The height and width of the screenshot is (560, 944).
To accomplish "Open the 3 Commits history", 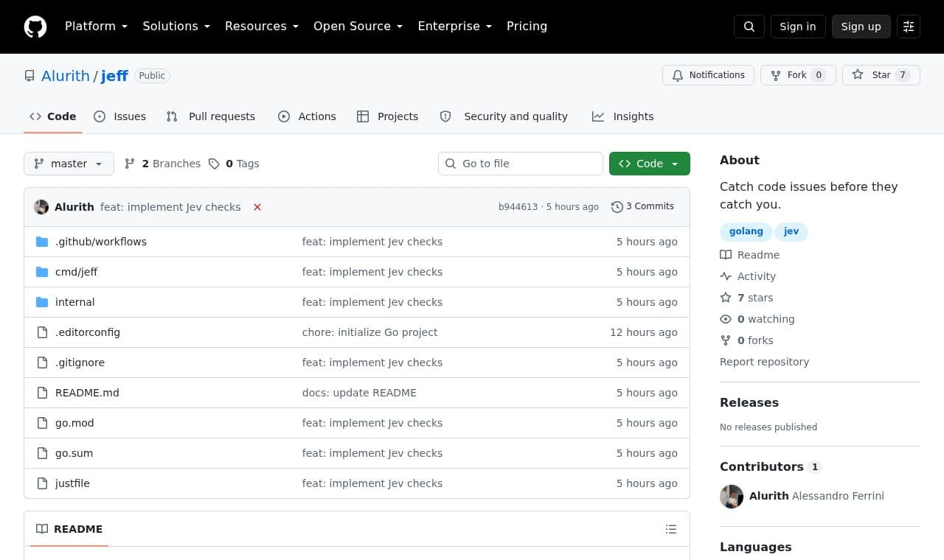I will click(642, 207).
